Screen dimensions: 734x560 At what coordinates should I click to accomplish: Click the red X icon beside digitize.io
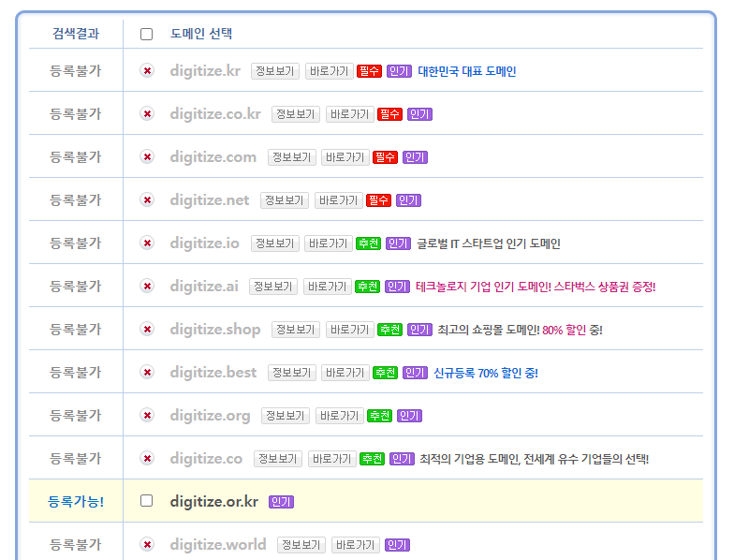(x=147, y=243)
